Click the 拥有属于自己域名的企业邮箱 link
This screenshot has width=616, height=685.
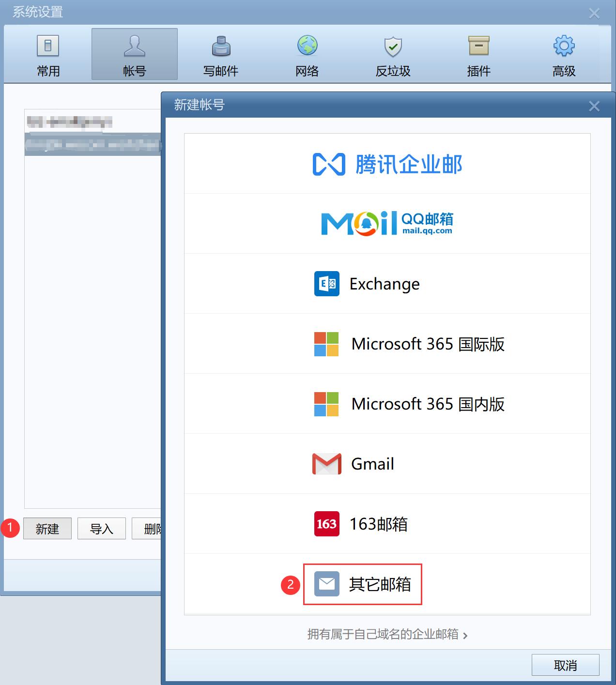tap(387, 634)
